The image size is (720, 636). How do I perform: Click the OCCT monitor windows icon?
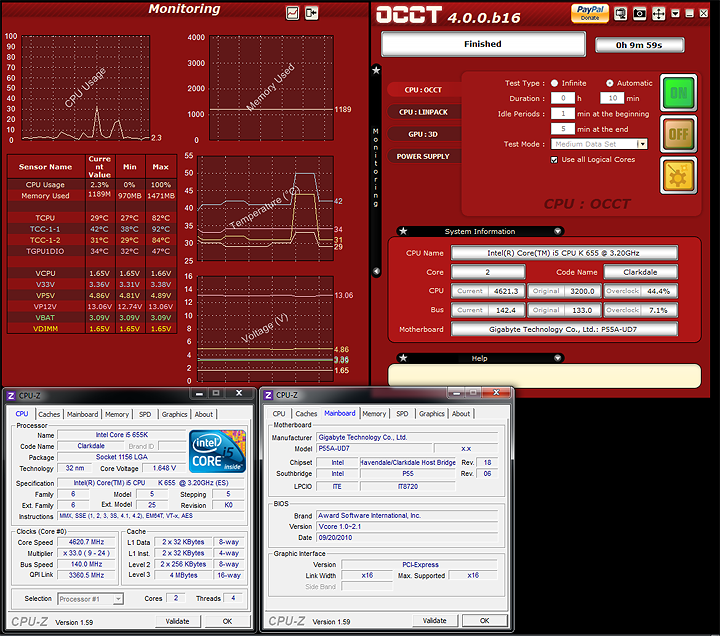620,14
